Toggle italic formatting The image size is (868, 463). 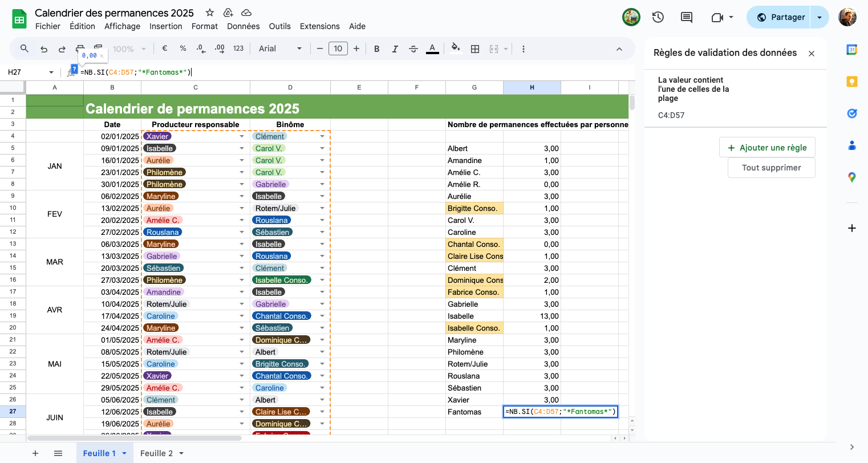pyautogui.click(x=395, y=49)
